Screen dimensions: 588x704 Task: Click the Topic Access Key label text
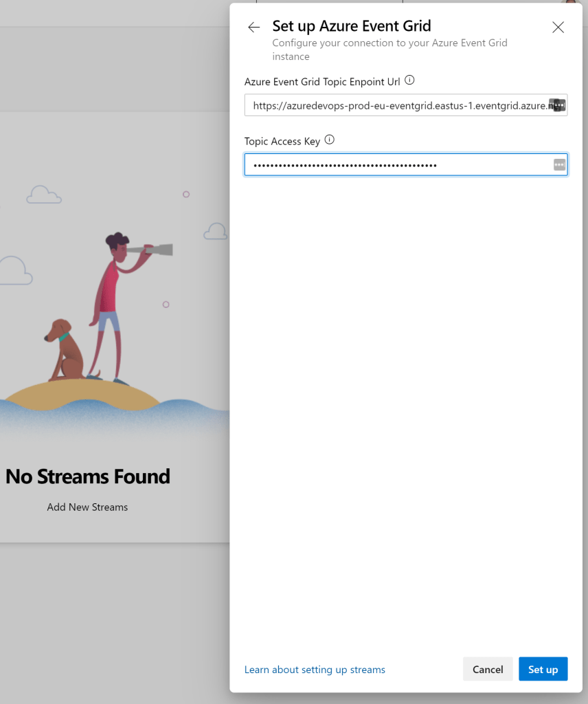click(x=282, y=141)
